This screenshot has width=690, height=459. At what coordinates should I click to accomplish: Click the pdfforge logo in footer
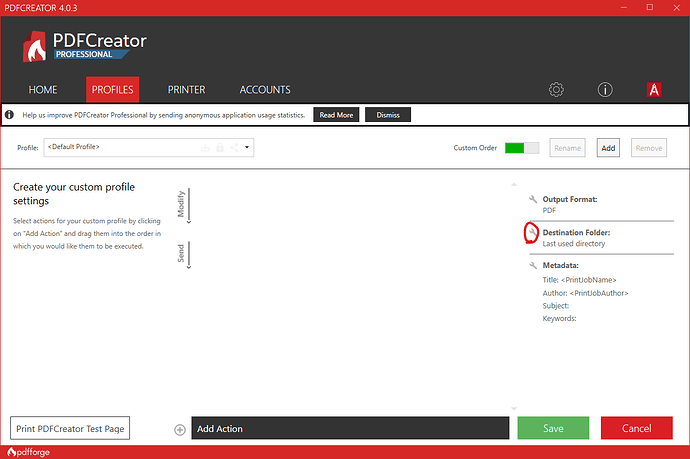click(29, 452)
